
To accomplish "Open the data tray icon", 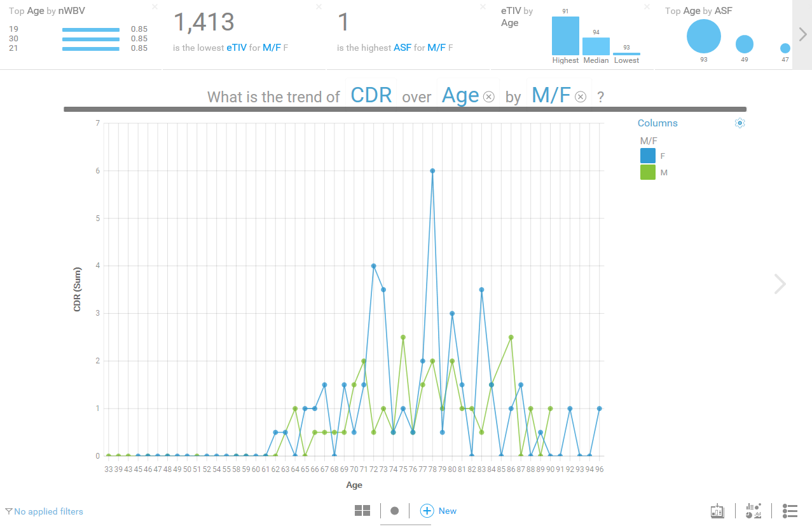I will pos(717,511).
